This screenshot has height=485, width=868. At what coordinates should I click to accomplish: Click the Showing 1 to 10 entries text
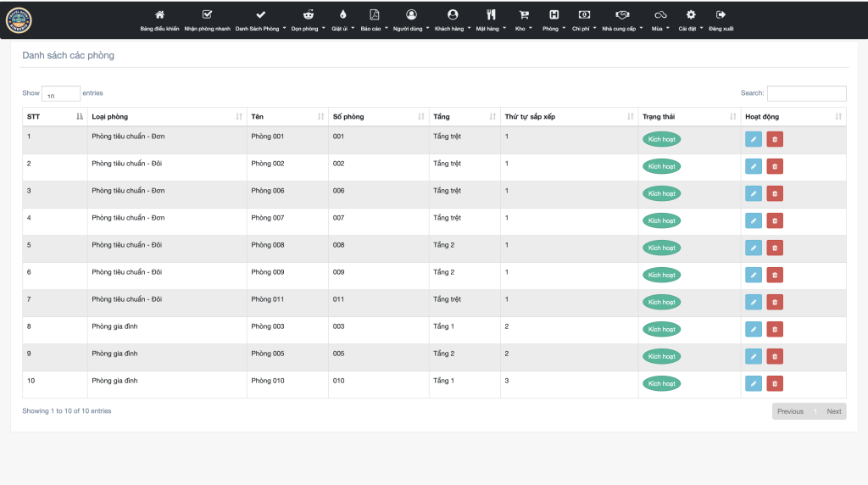[66, 411]
